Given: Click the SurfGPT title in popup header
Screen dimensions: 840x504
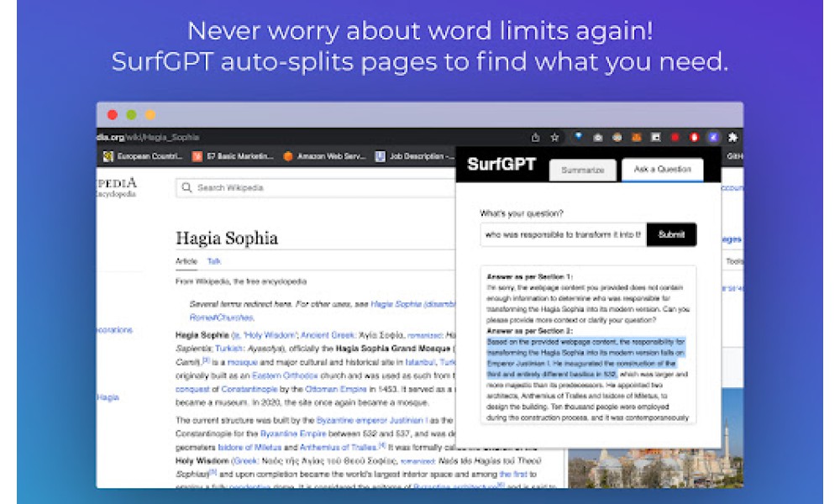Looking at the screenshot, I should [x=501, y=165].
